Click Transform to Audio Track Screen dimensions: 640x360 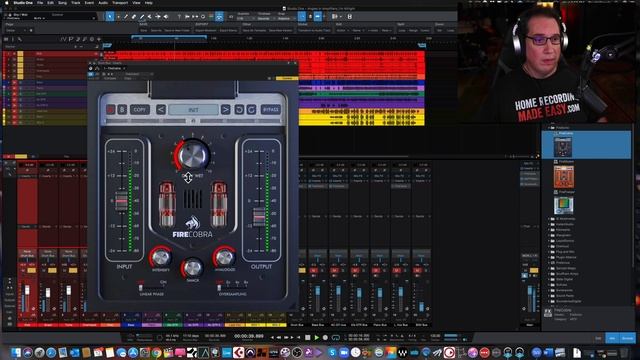coord(314,30)
